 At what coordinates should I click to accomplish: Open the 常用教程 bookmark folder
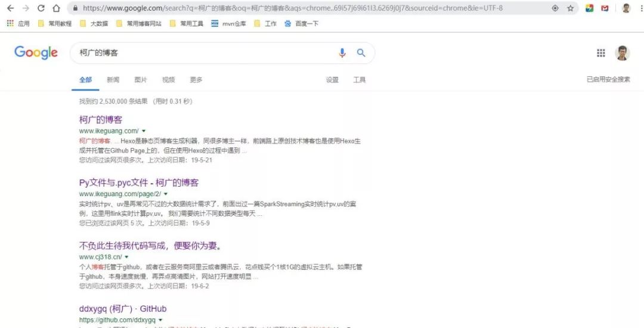point(55,23)
